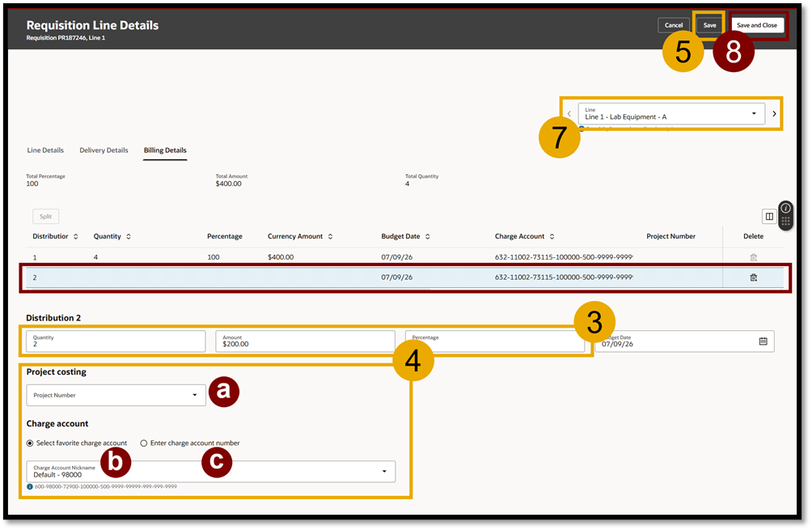The width and height of the screenshot is (812, 530).
Task: Click the Amount field showing $200.00
Action: 305,341
